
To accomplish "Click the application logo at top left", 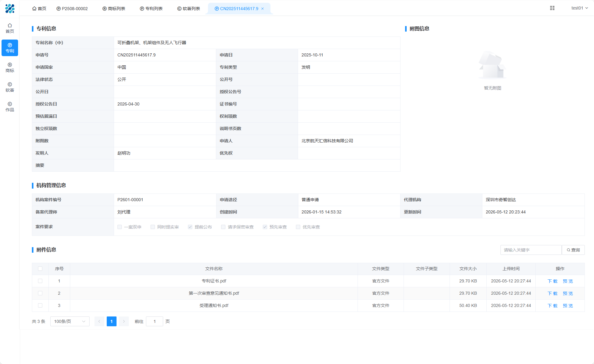I will pyautogui.click(x=10, y=8).
